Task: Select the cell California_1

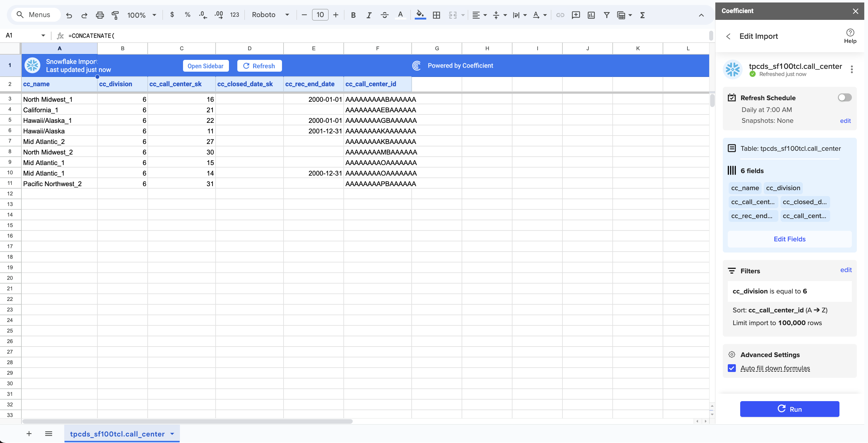Action: pos(59,110)
